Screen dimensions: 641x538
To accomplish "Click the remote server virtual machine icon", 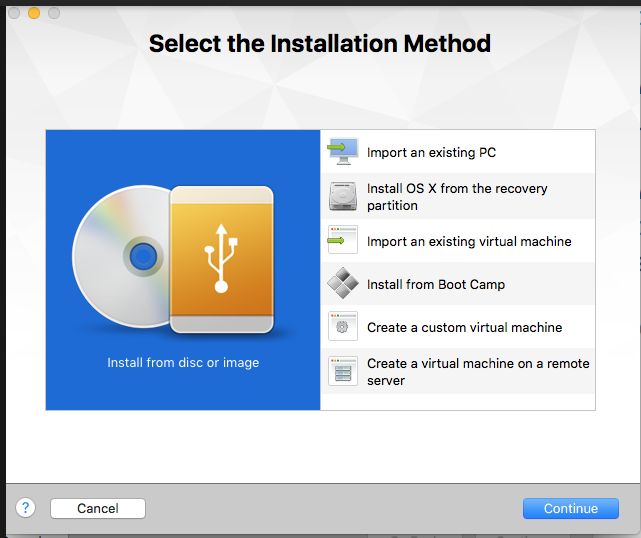I will point(343,371).
